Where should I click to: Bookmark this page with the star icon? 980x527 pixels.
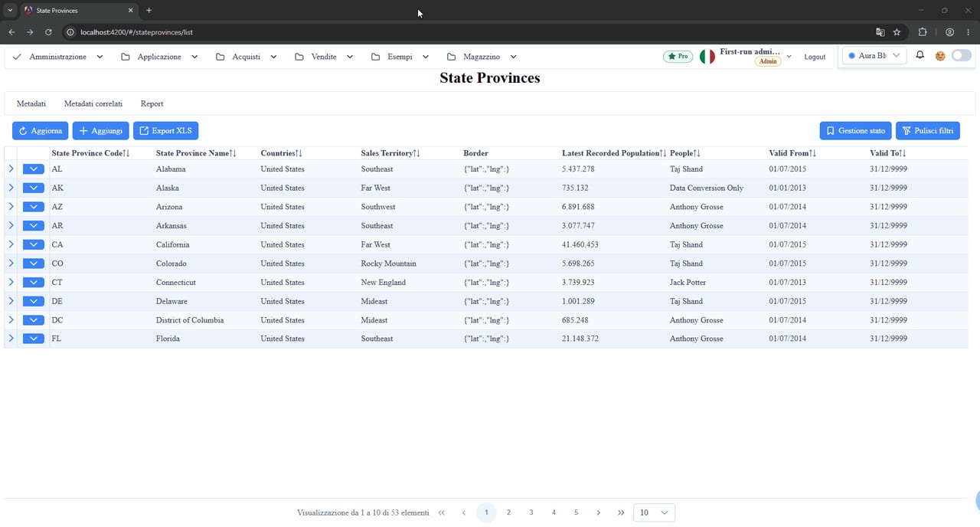(x=897, y=32)
